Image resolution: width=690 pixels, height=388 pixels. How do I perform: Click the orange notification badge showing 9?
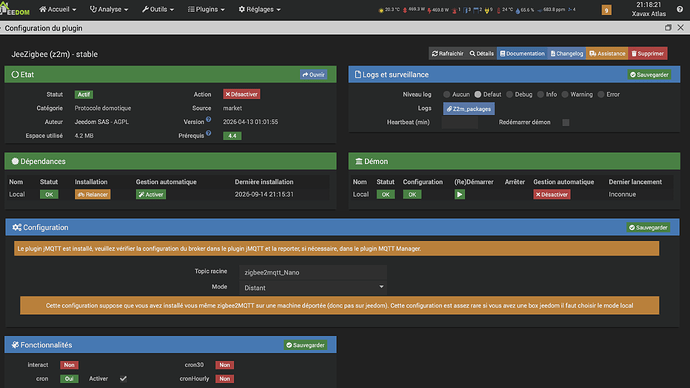coord(606,10)
